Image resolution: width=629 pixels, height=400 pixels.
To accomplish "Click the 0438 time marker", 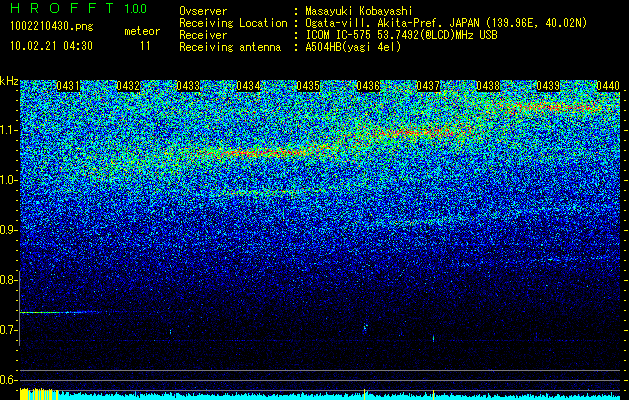I will click(488, 86).
